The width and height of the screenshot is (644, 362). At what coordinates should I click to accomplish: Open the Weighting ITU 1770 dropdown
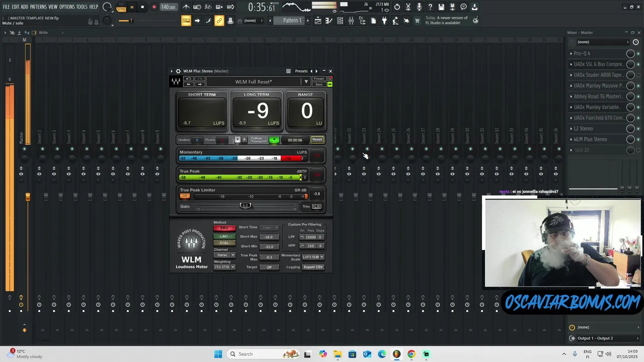(x=224, y=267)
